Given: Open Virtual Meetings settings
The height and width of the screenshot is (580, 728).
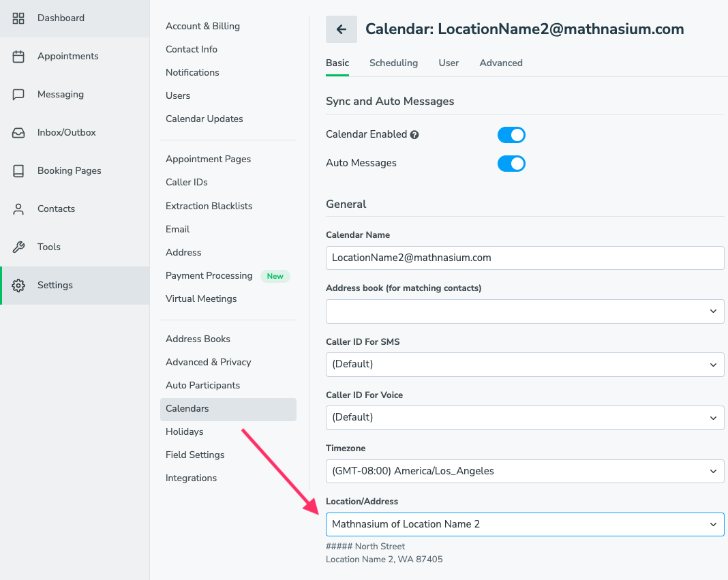Looking at the screenshot, I should click(201, 299).
